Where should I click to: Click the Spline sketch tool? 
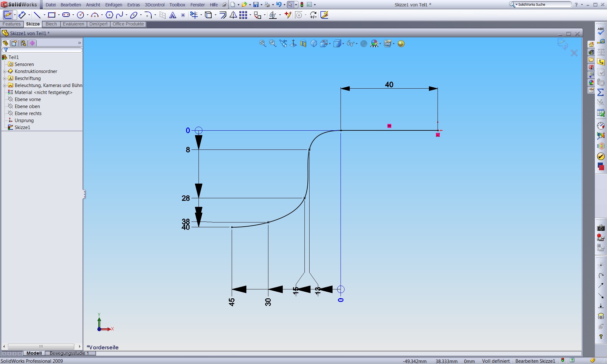[120, 15]
